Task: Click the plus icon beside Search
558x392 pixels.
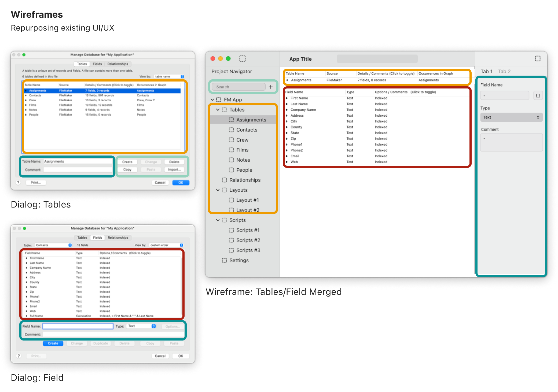Action: pos(271,87)
